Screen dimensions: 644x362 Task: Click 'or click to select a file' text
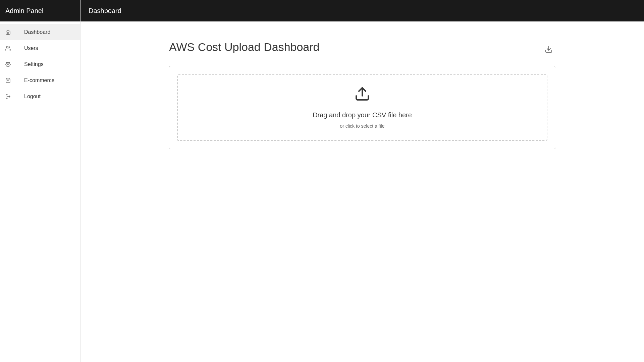362,126
